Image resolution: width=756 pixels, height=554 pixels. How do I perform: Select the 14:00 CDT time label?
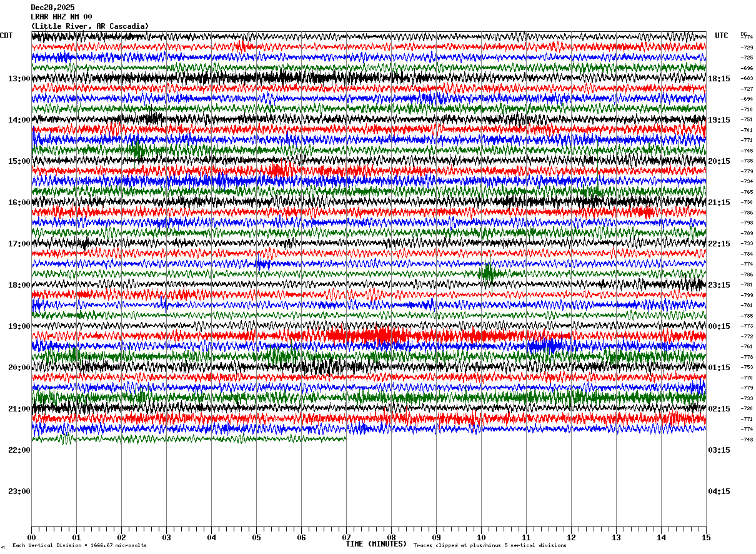(x=19, y=120)
